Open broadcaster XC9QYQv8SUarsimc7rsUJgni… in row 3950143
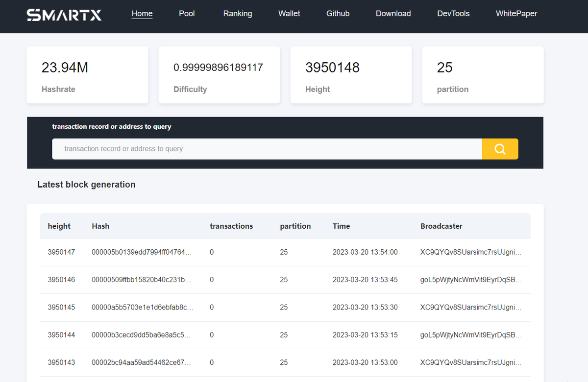 pos(471,363)
